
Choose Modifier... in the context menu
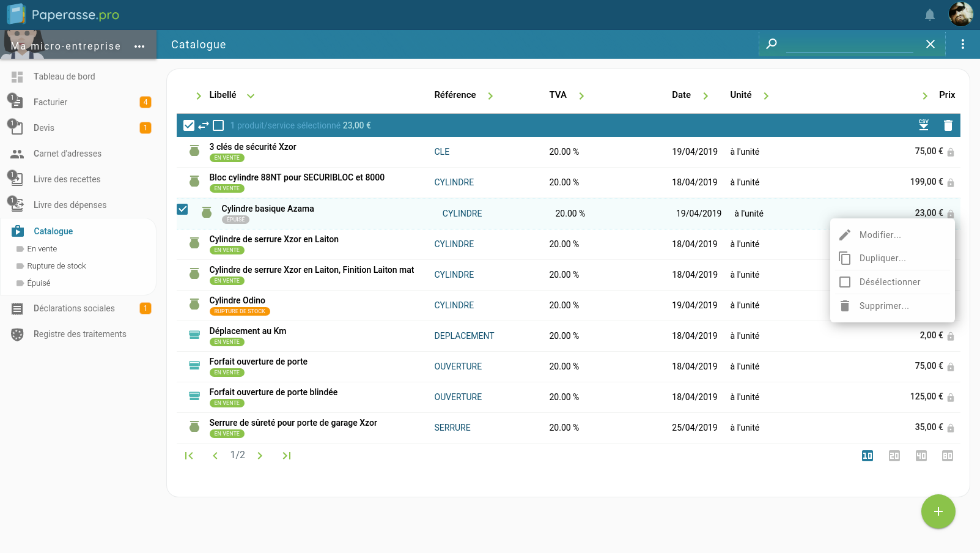[880, 235]
